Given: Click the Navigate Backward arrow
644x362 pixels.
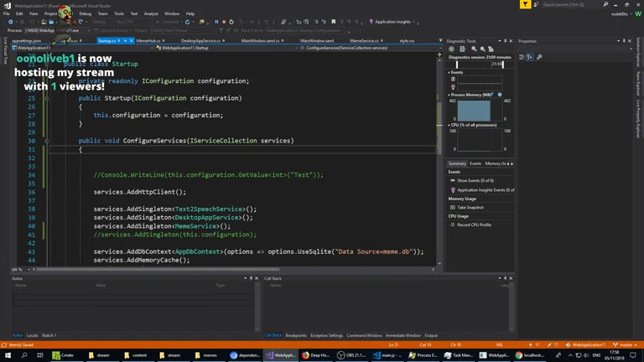Looking at the screenshot, I should 11,22.
